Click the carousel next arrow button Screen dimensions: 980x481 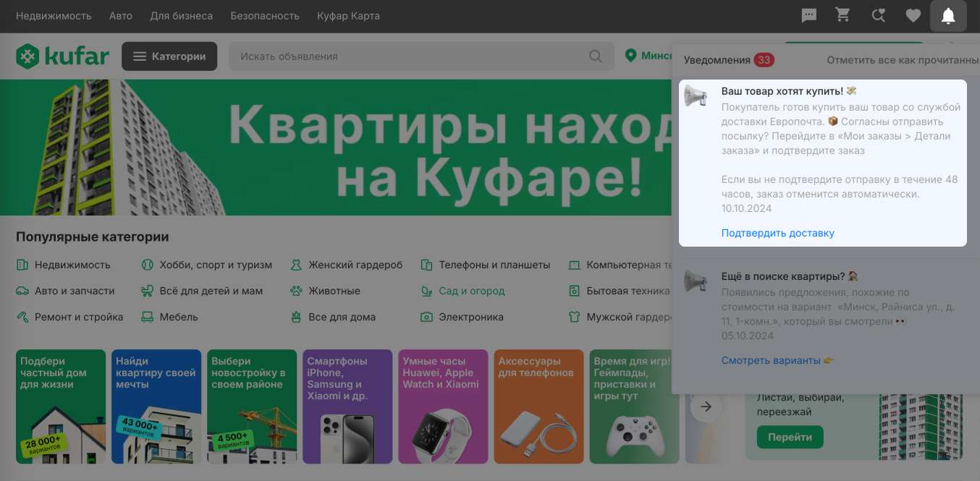706,406
